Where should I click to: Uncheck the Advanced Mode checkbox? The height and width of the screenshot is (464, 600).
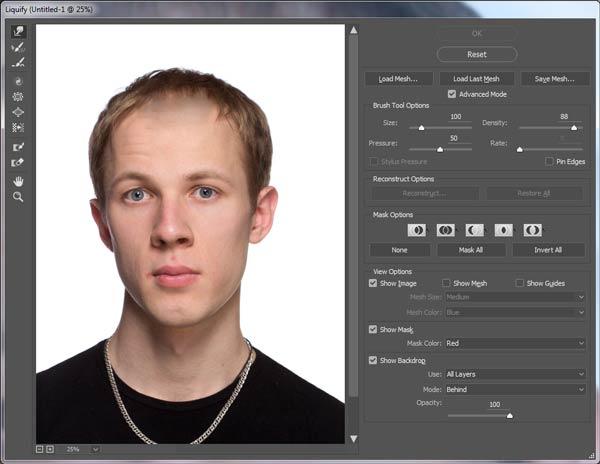(452, 94)
